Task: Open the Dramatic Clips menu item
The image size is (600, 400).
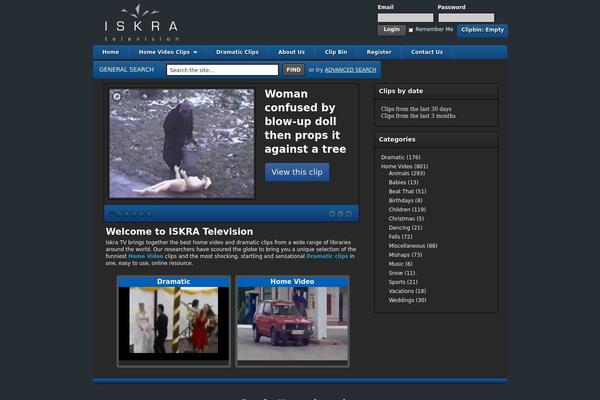Action: pos(237,52)
